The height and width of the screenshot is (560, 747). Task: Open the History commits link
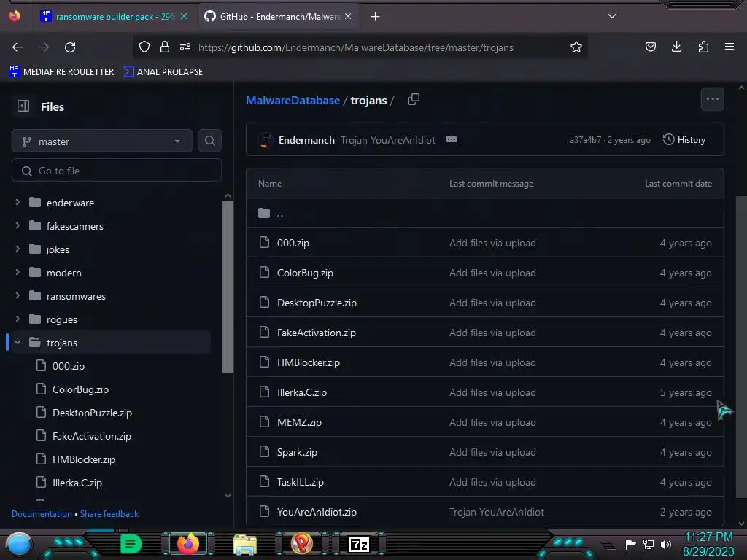(684, 139)
